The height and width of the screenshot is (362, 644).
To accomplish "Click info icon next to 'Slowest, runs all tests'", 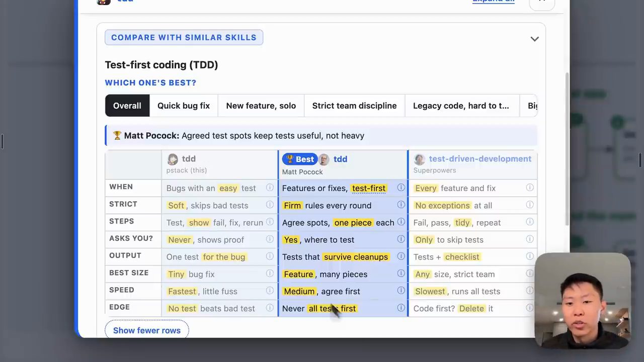I will pos(530,291).
